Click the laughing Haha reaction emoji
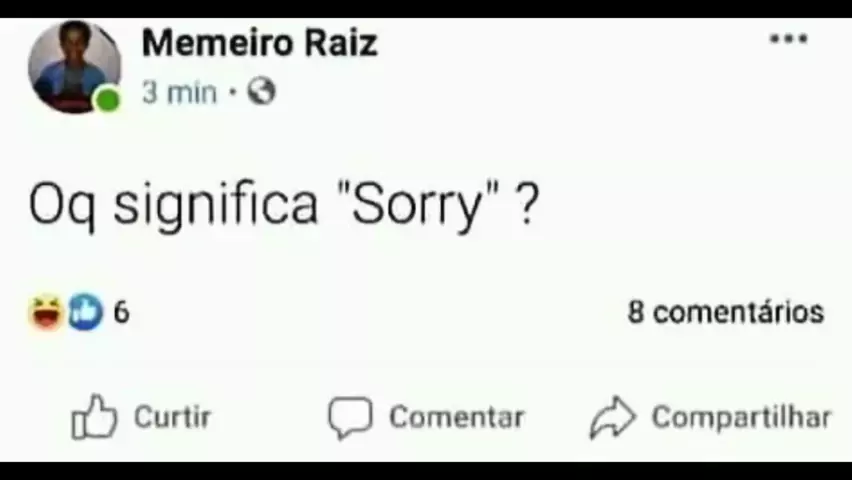The image size is (852, 480). pos(46,313)
